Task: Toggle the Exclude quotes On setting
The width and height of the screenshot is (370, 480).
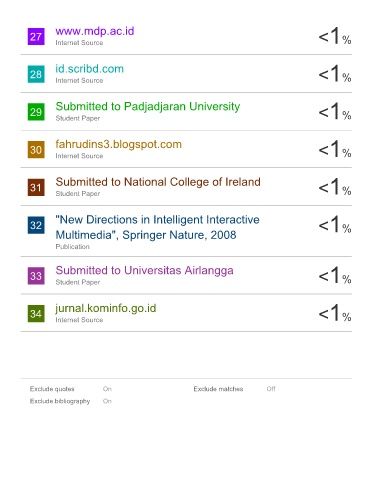Action: coord(107,389)
